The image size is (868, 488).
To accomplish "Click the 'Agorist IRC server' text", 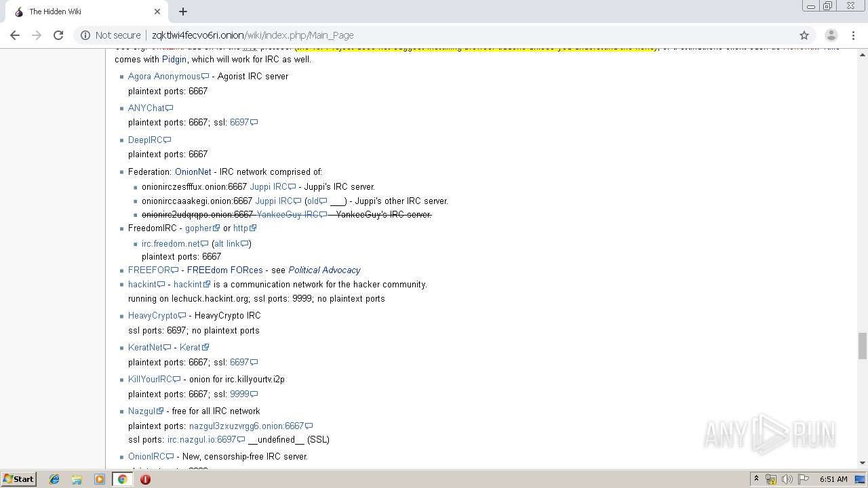I will point(253,77).
